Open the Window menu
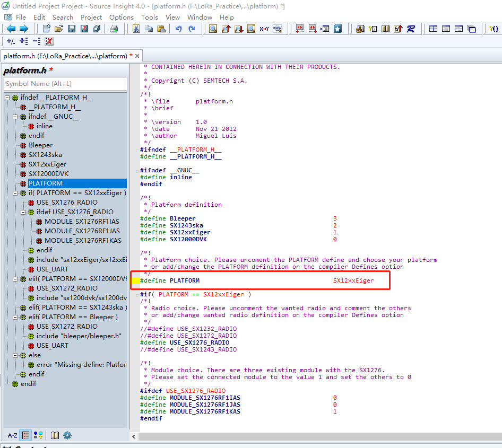The width and height of the screenshot is (502, 448). [200, 17]
